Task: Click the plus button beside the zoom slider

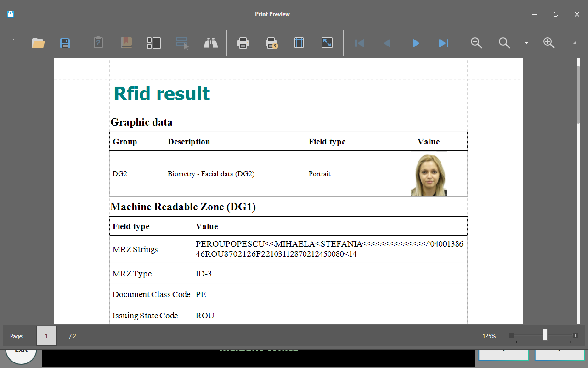Action: (575, 335)
